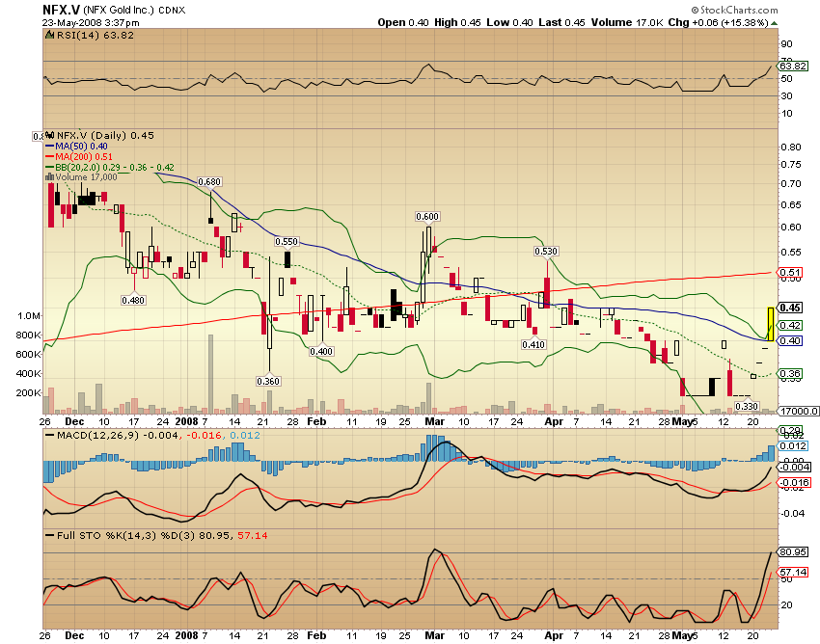This screenshot has height=644, width=820.
Task: Click the 0.40 MA(50) axis tag
Action: 790,341
